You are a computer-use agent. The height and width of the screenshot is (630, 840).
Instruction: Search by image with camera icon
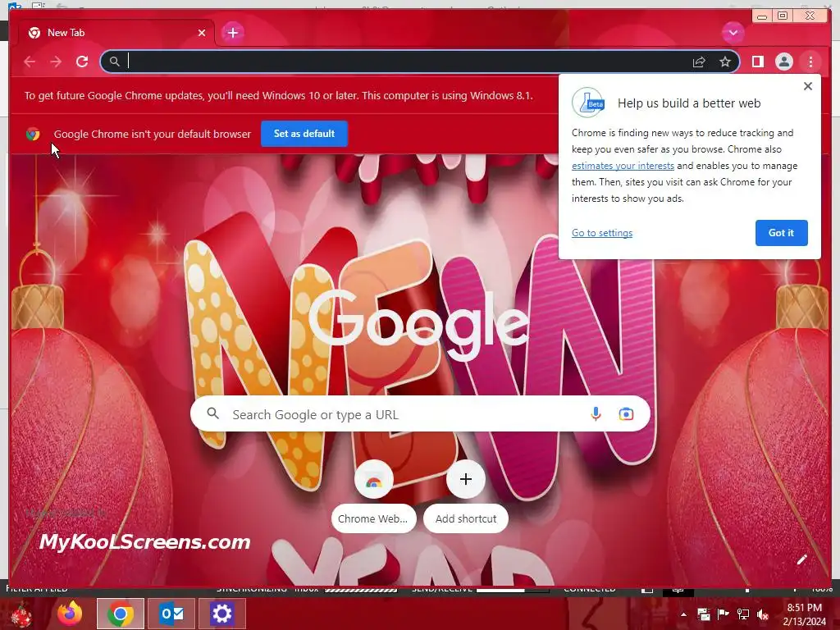click(x=626, y=413)
